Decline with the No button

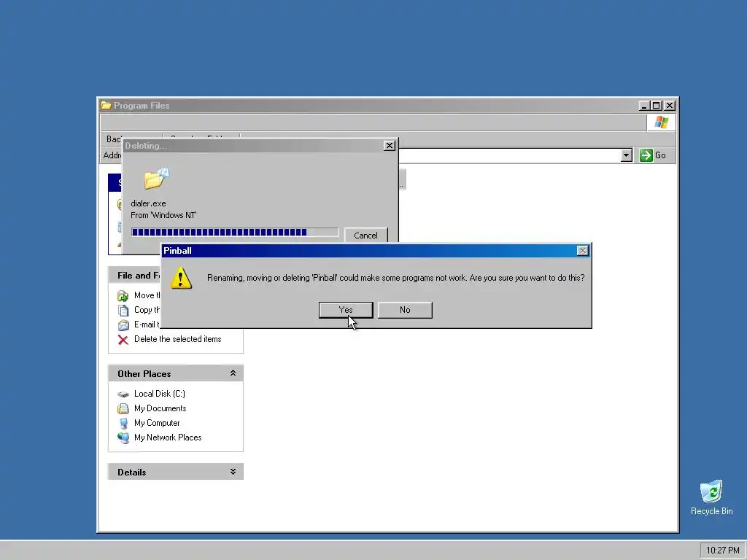(405, 310)
